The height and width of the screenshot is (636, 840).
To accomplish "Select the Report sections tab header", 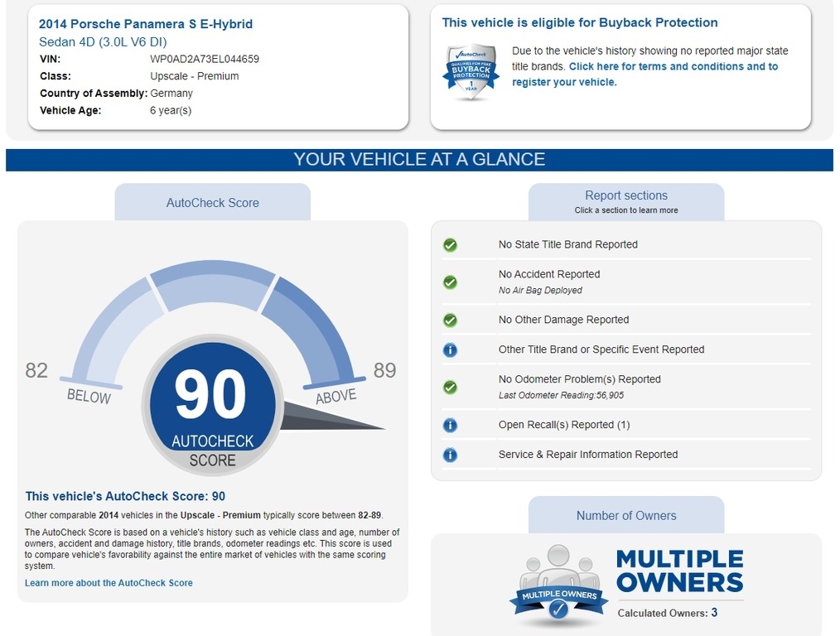I will 625,201.
